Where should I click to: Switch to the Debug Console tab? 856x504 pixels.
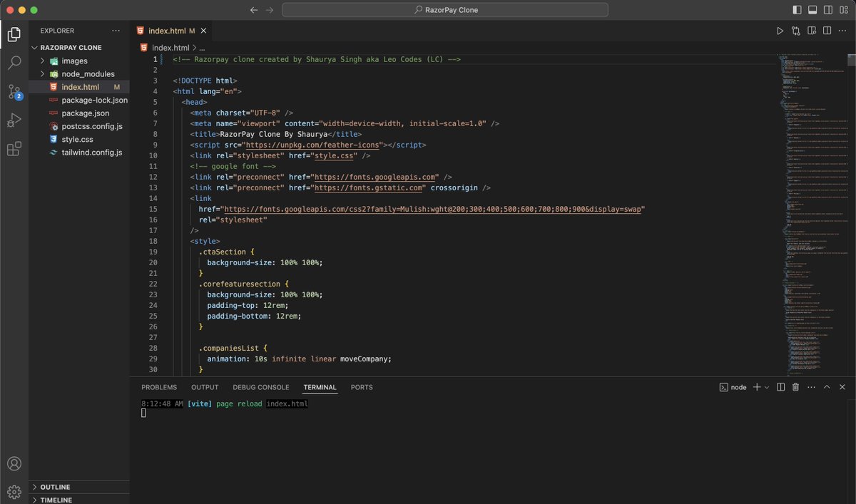point(261,387)
